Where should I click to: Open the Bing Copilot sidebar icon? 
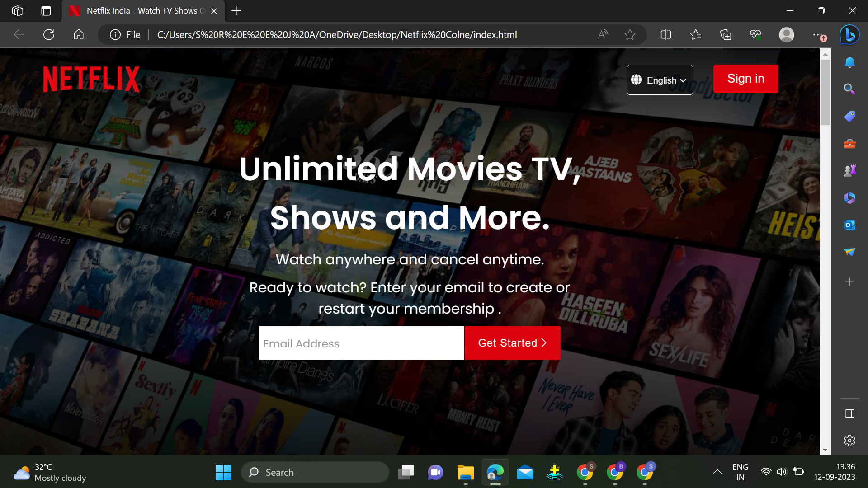pyautogui.click(x=849, y=35)
